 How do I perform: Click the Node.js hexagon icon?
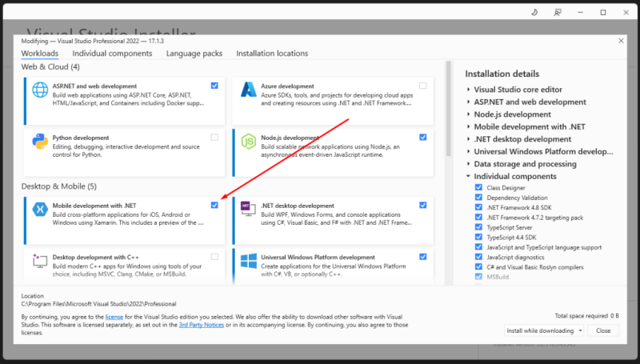(249, 142)
